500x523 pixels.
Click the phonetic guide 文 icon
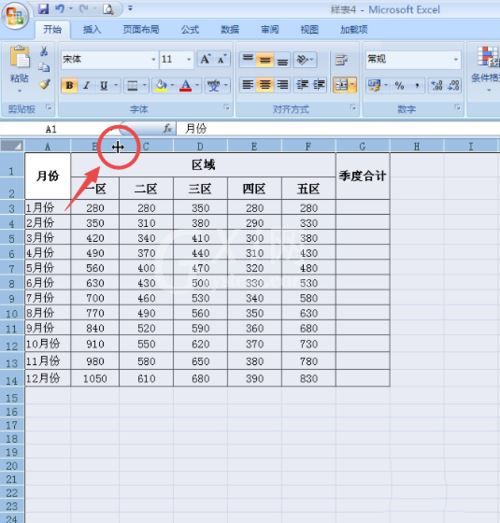pyautogui.click(x=213, y=86)
